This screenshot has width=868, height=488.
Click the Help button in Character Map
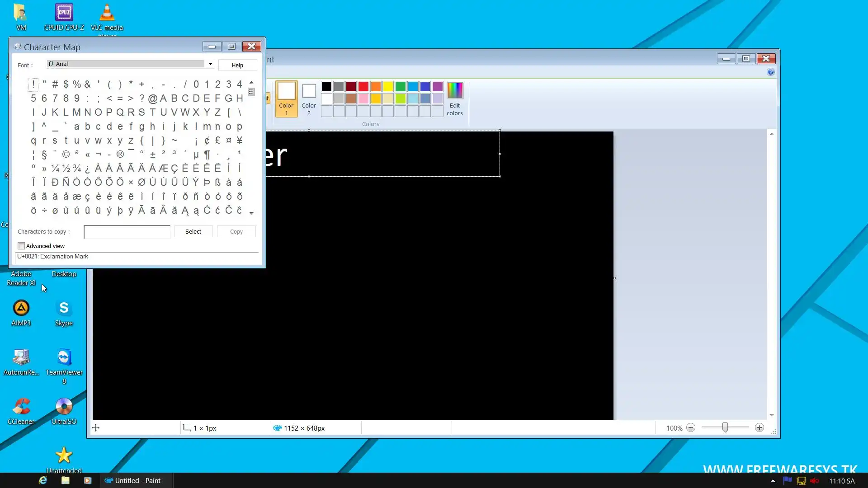237,65
